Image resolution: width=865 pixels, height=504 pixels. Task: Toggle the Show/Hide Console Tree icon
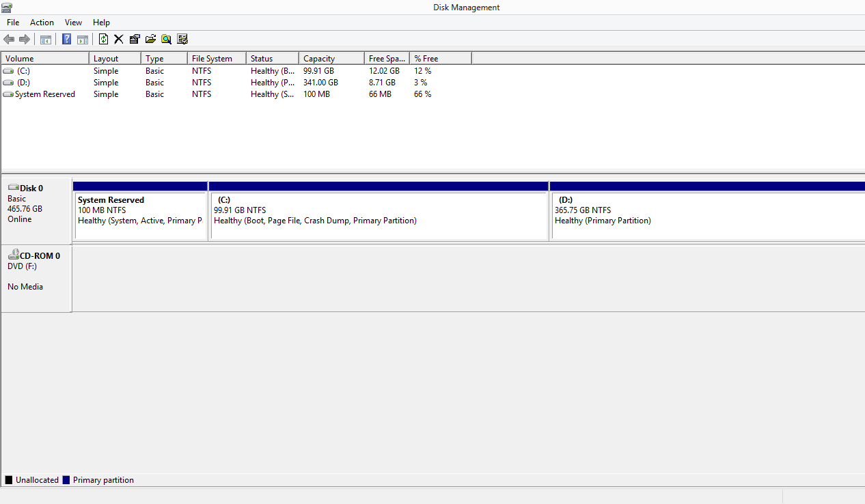point(46,39)
